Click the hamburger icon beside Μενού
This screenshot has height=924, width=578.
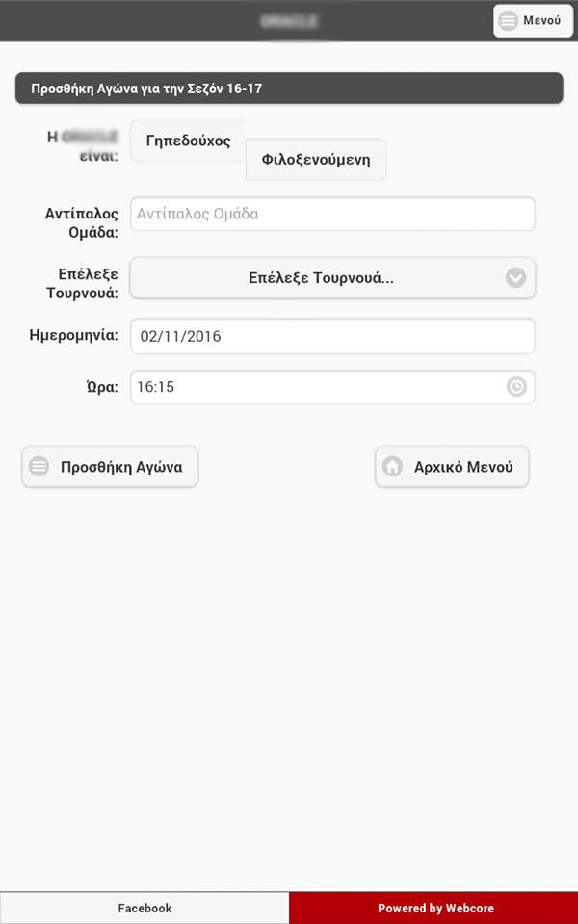tap(508, 20)
